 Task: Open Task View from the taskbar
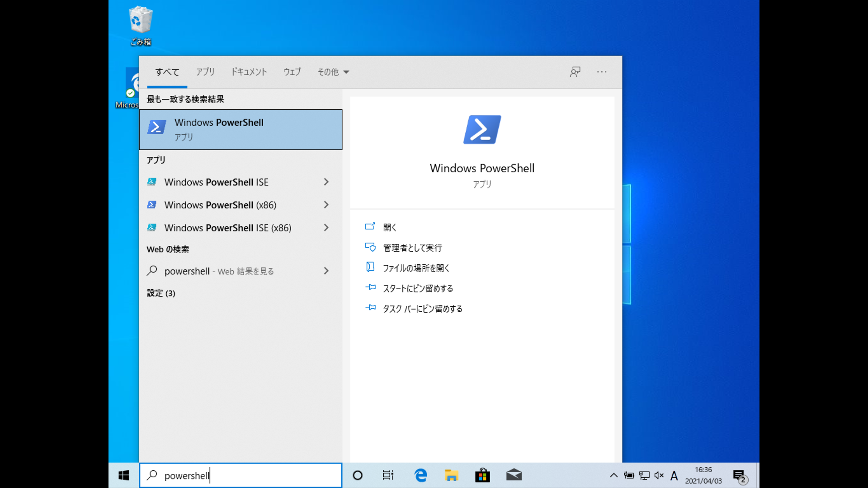click(x=388, y=475)
